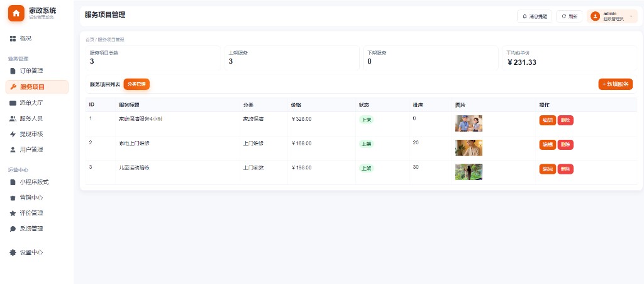Viewport: 644px width, 284px height.
Task: Click 编辑 for the ￥198.00 service row
Action: pos(548,169)
